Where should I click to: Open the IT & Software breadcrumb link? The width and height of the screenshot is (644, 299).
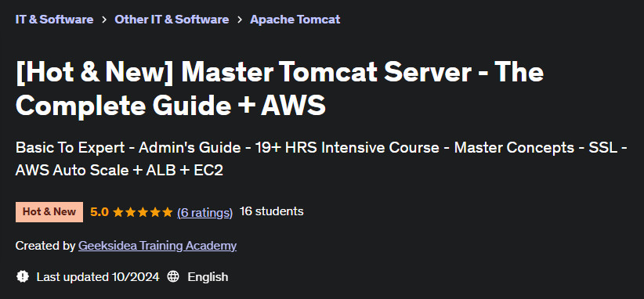[54, 20]
